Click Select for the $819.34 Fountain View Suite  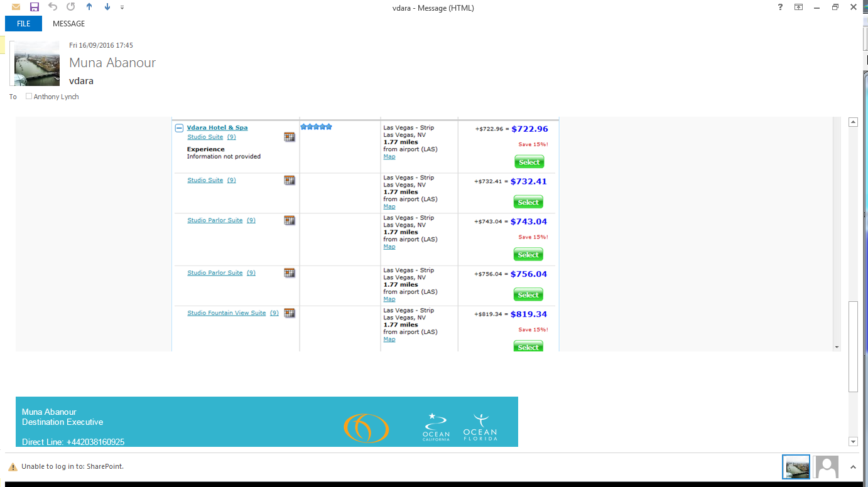point(528,346)
